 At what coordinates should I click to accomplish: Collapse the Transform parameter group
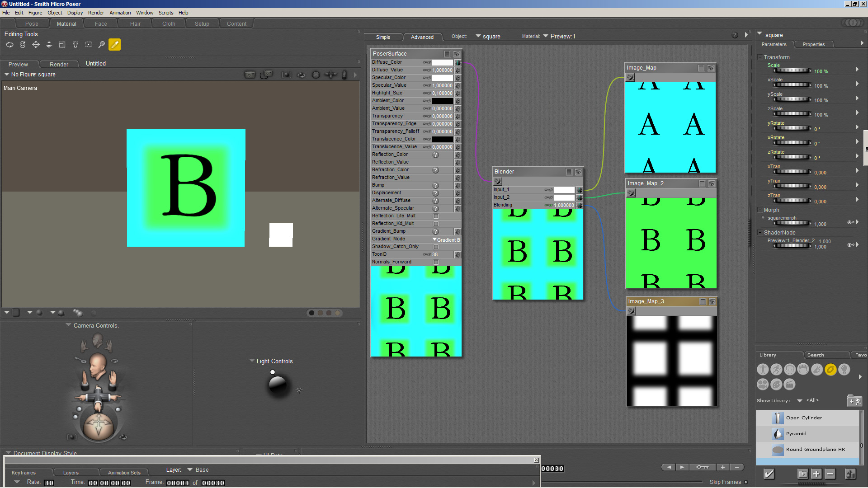(760, 57)
